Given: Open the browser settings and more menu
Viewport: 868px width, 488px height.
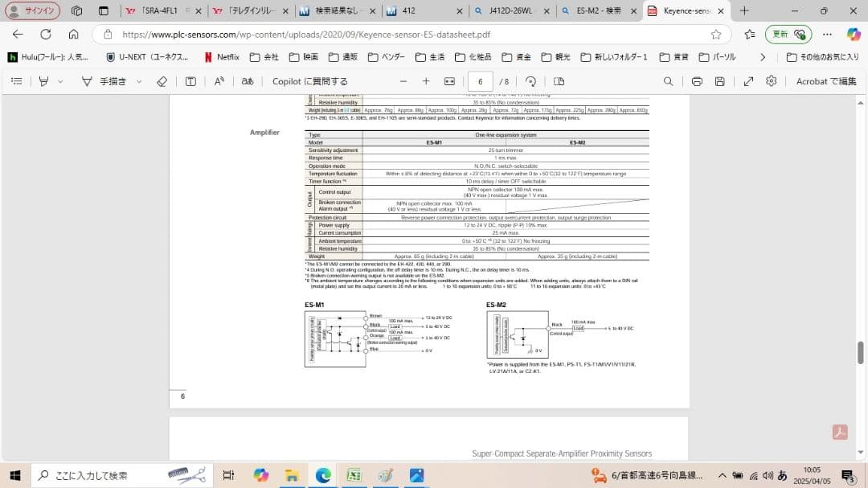Looking at the screenshot, I should tap(827, 35).
